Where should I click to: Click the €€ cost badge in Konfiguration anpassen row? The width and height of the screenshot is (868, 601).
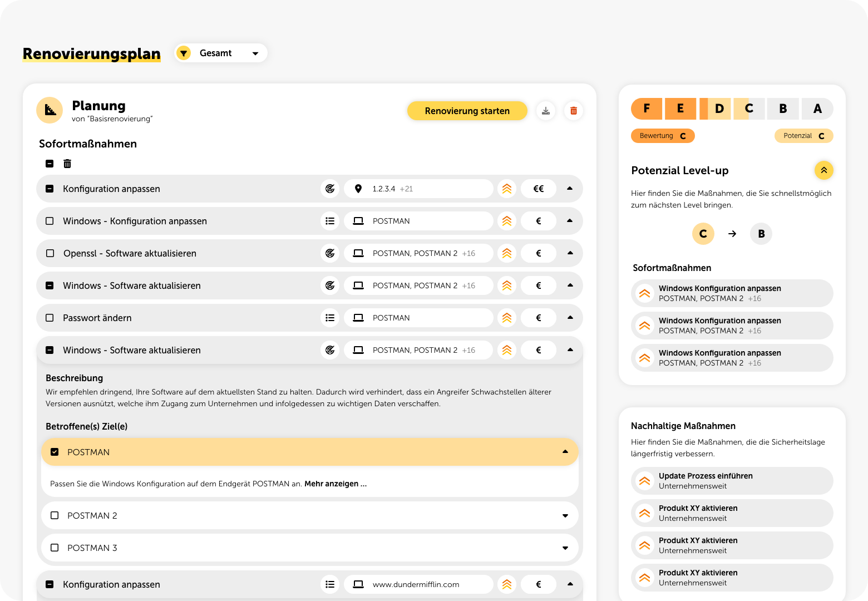pos(539,189)
